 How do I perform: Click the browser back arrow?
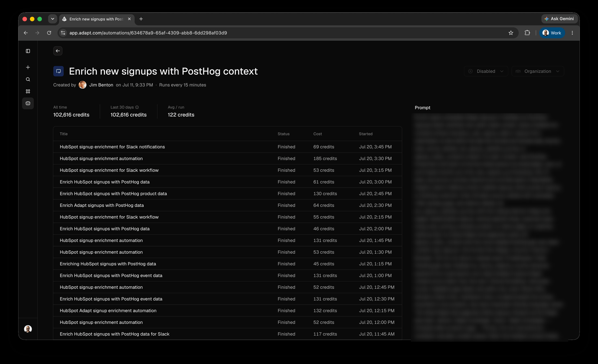tap(26, 33)
